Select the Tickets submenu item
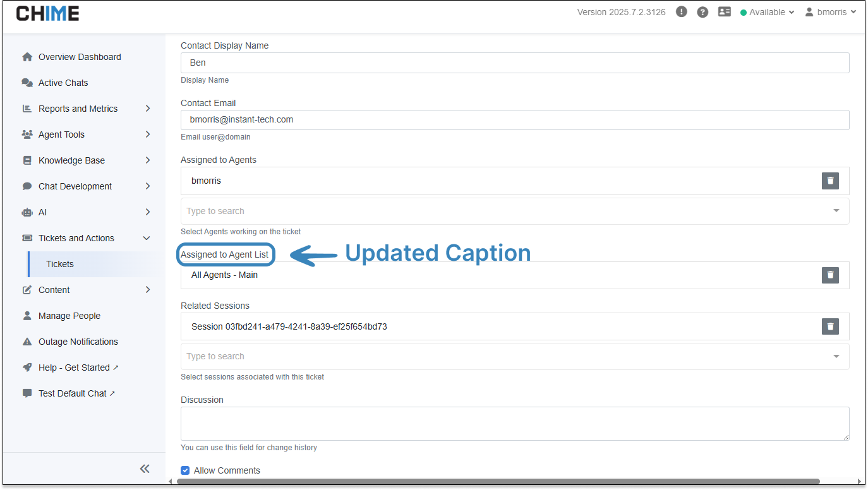Image resolution: width=868 pixels, height=490 pixels. tap(60, 264)
